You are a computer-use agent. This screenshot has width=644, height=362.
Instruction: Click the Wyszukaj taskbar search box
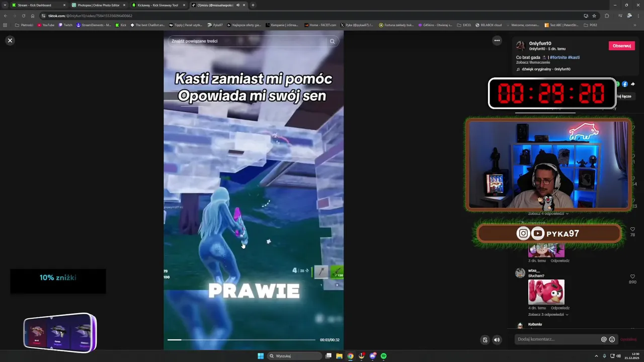click(295, 356)
